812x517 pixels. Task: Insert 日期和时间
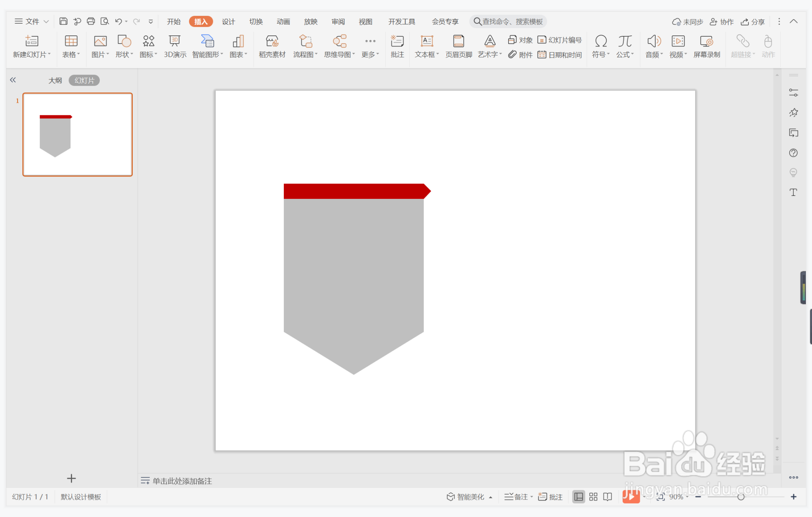[560, 55]
